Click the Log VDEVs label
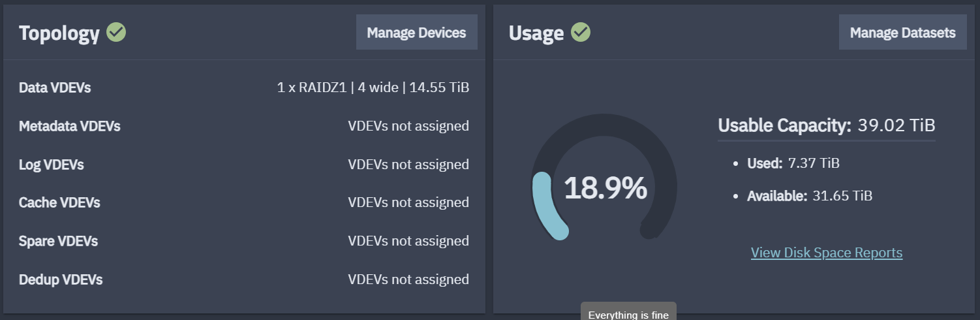 coord(52,165)
